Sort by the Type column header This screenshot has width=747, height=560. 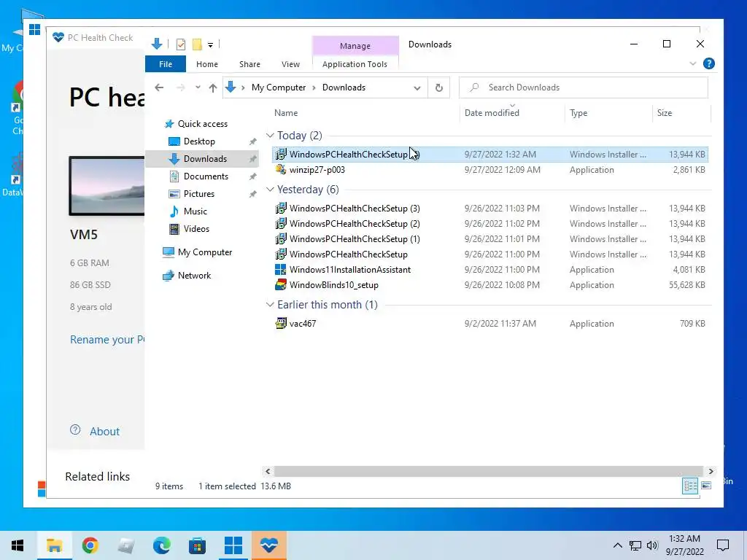point(578,113)
